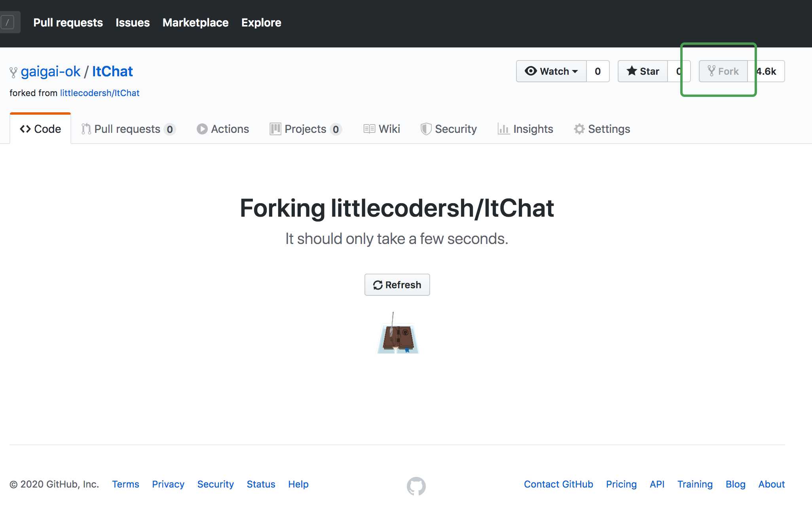
Task: Switch to the Insights tab
Action: [525, 129]
